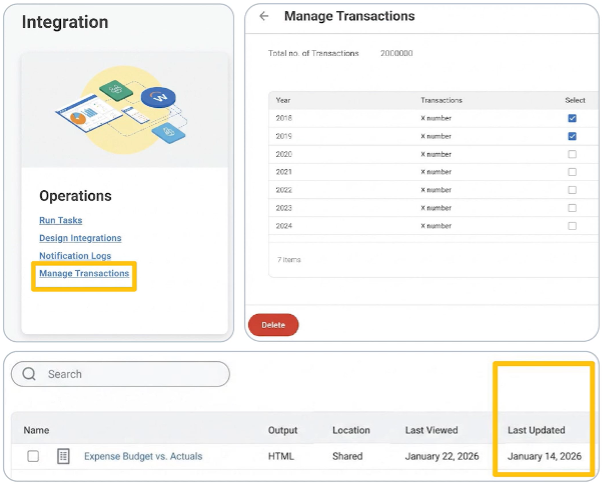The height and width of the screenshot is (484, 604).
Task: Check the 2024 row checkbox
Action: pyautogui.click(x=572, y=226)
